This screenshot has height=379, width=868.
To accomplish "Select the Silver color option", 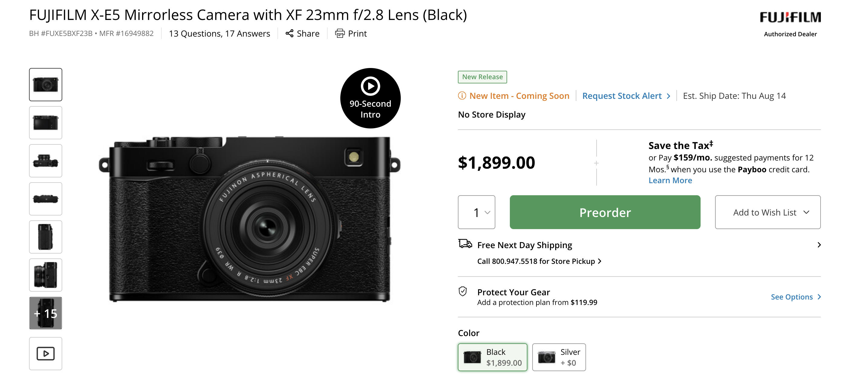I will tap(559, 357).
